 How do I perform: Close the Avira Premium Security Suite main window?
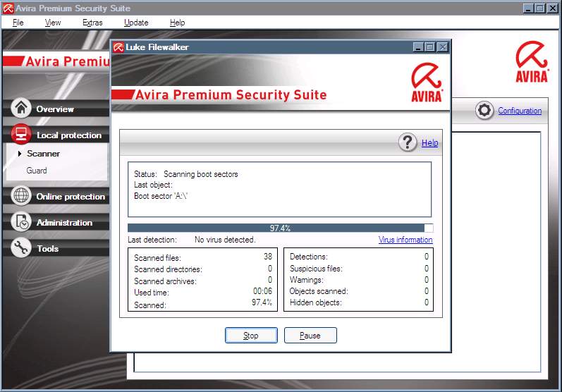click(x=553, y=8)
